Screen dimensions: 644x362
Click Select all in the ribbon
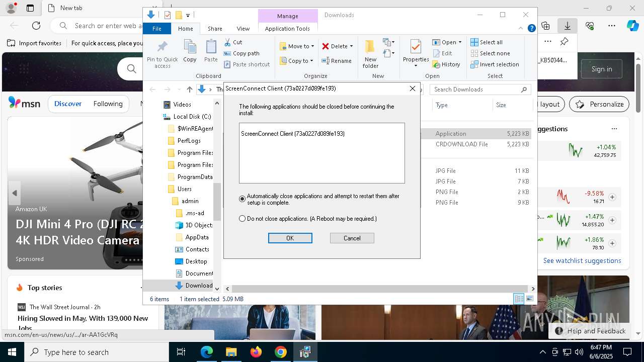[486, 42]
